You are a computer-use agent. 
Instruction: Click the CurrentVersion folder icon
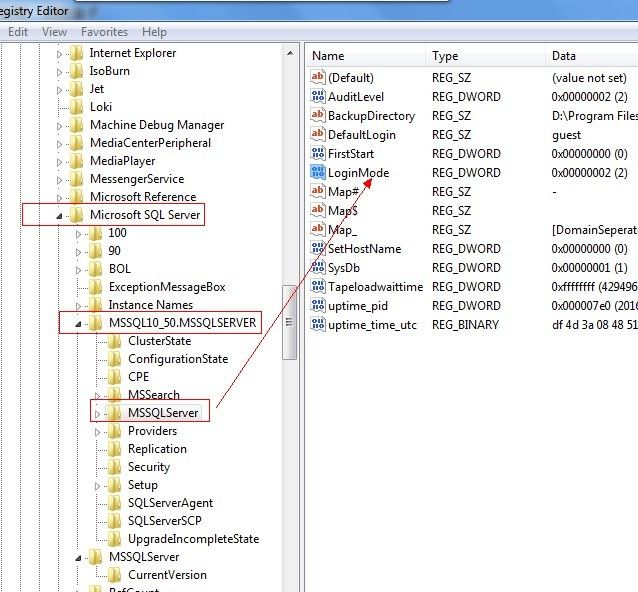[x=114, y=575]
